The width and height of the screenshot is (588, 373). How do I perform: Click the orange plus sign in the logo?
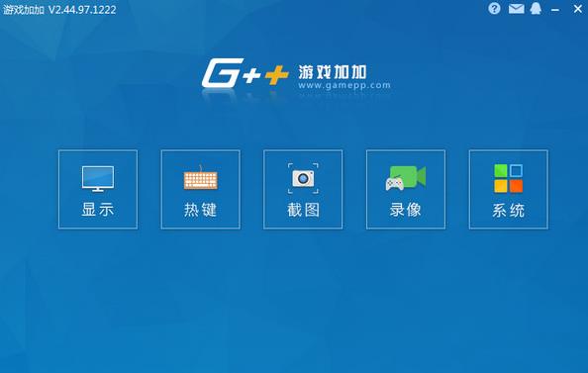277,74
